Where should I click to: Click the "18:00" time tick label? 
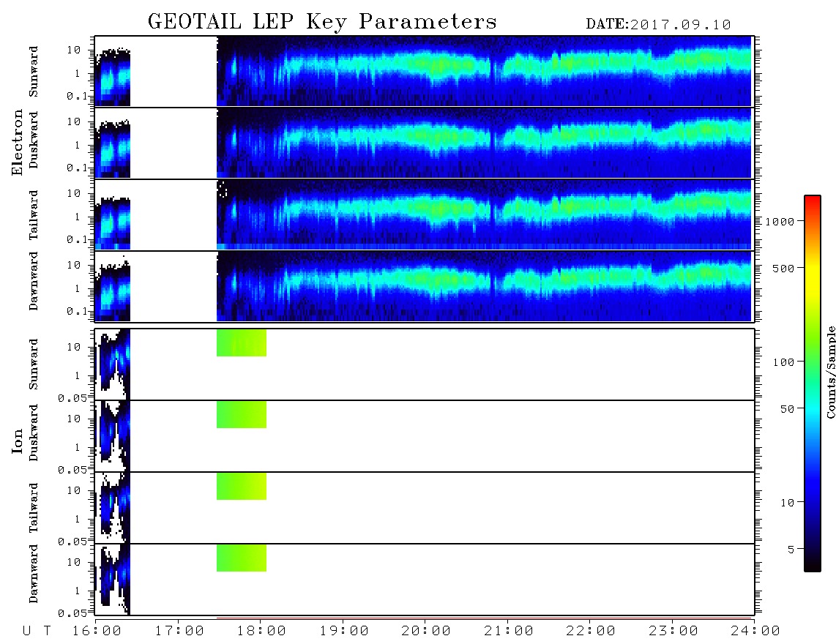[262, 632]
